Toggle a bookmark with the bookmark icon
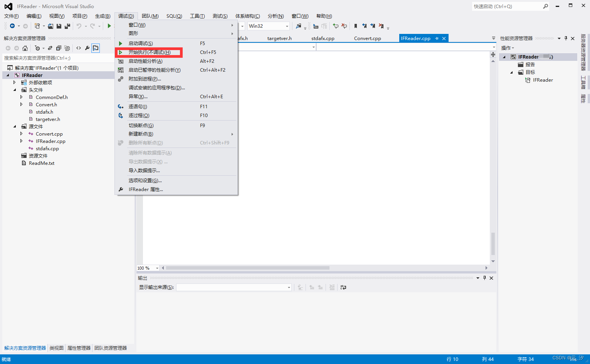The height and width of the screenshot is (364, 590). (356, 26)
